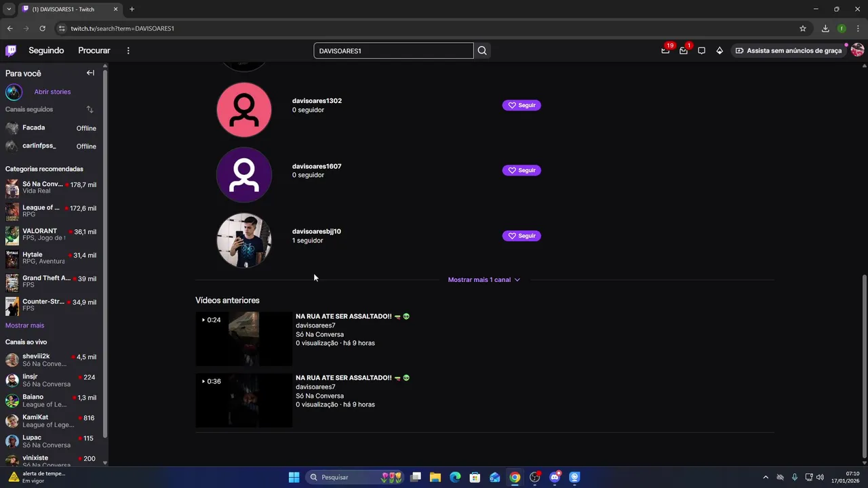Click the Twitch search input field
This screenshot has width=868, height=488.
coord(393,51)
